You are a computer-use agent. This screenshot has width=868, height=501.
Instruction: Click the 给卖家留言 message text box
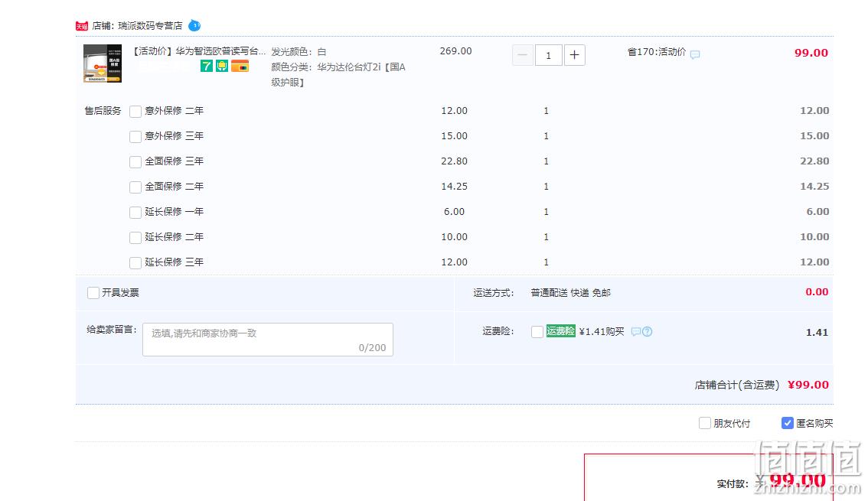click(268, 340)
